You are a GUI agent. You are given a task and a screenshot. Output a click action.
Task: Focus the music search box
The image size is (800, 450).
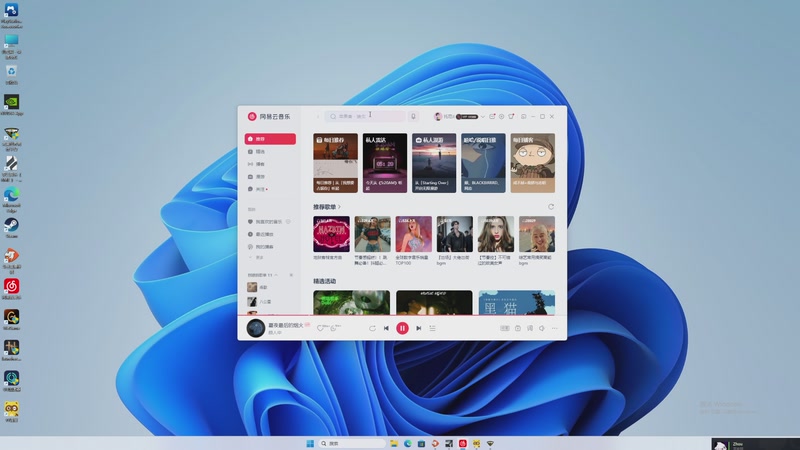click(x=365, y=116)
